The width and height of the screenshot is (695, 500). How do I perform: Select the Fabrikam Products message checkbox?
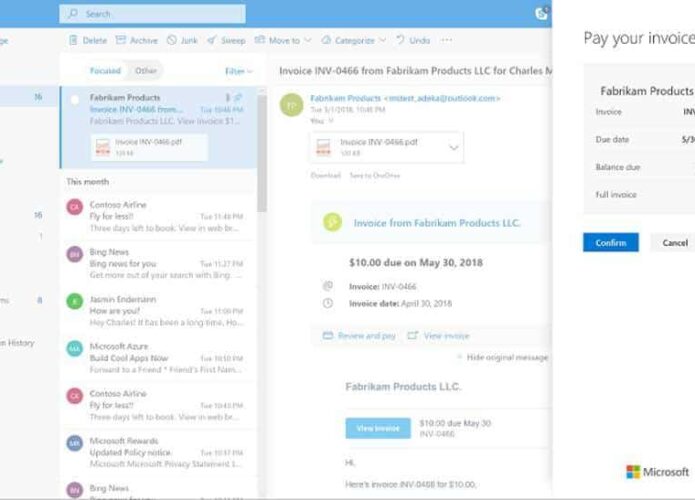[75, 100]
